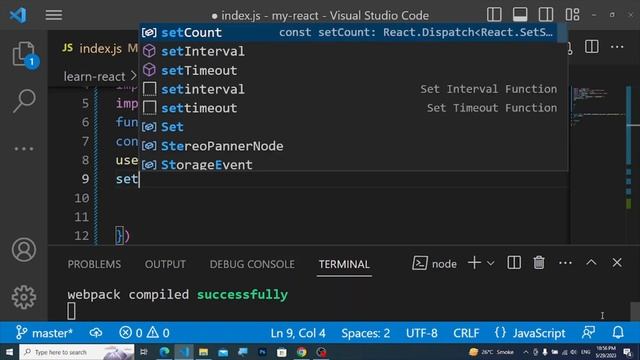Open the editor More Actions ellipsis
Screen dimensions: 640x360
(x=617, y=47)
